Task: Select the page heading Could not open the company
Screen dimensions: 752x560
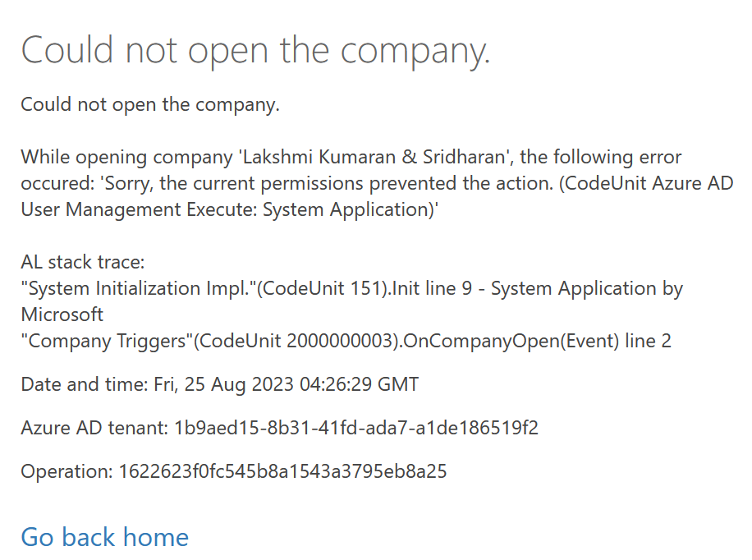Action: point(256,49)
